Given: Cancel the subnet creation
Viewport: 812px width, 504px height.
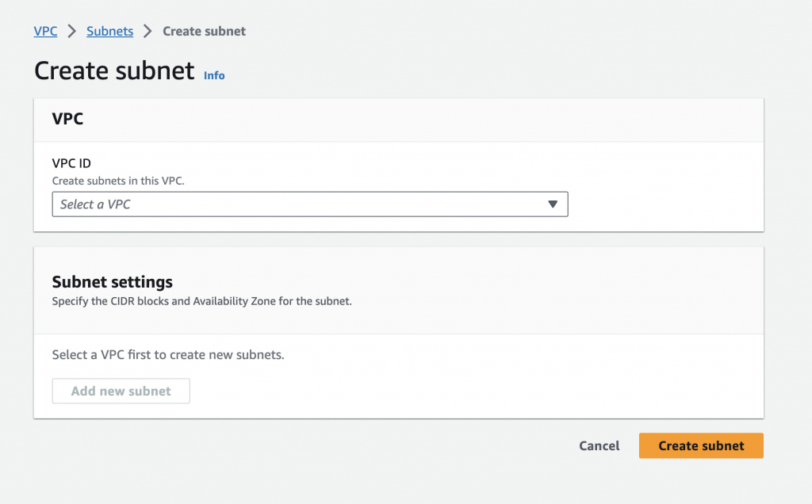Looking at the screenshot, I should (x=599, y=445).
